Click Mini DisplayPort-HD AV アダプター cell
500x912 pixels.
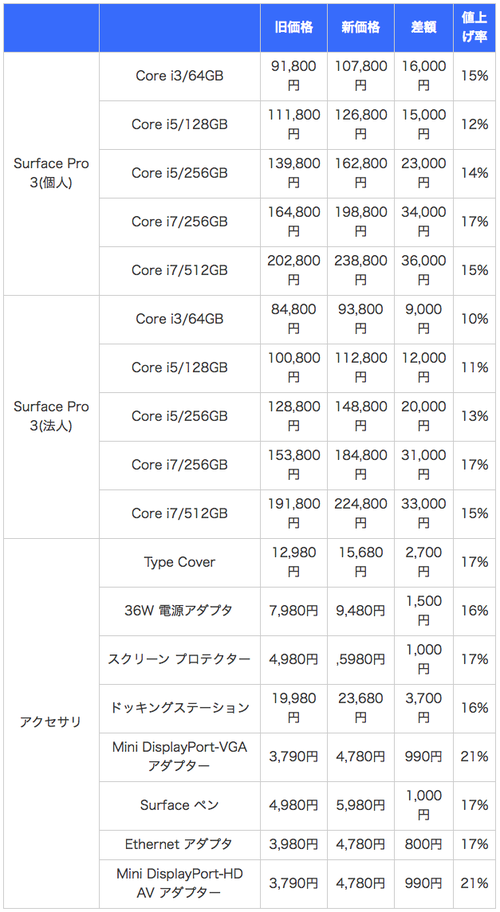pyautogui.click(x=180, y=884)
